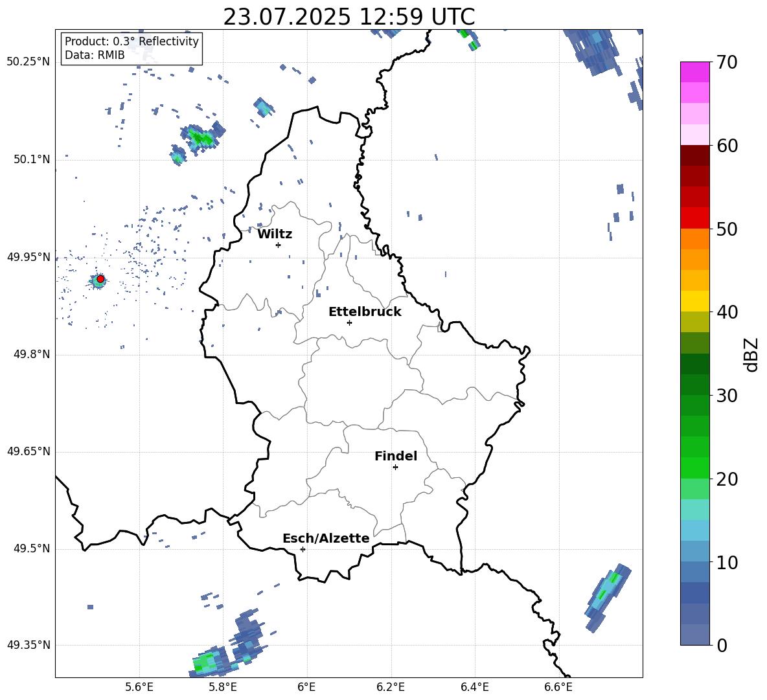This screenshot has height=700, width=767.
Task: Click the 70 colorbar tick label
Action: [728, 62]
